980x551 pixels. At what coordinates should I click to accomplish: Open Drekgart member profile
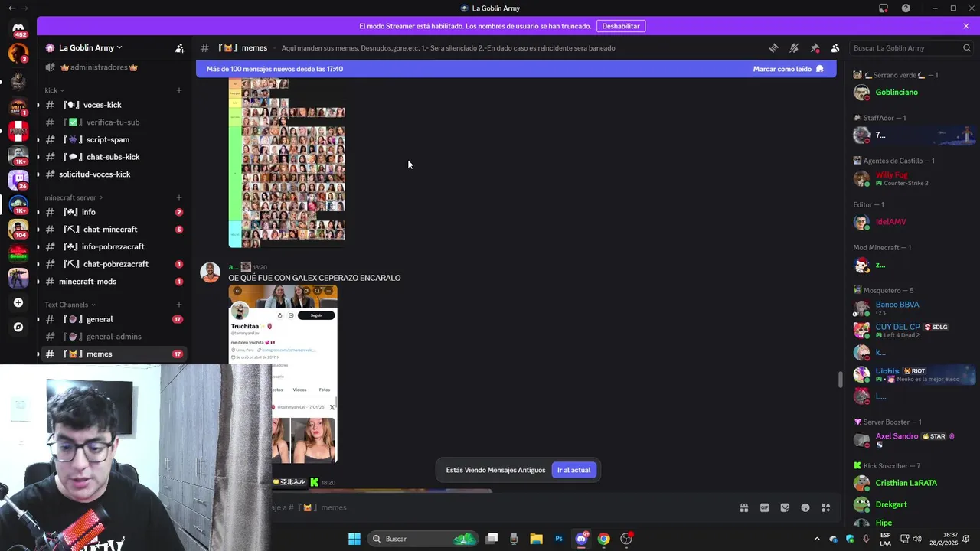point(911,504)
